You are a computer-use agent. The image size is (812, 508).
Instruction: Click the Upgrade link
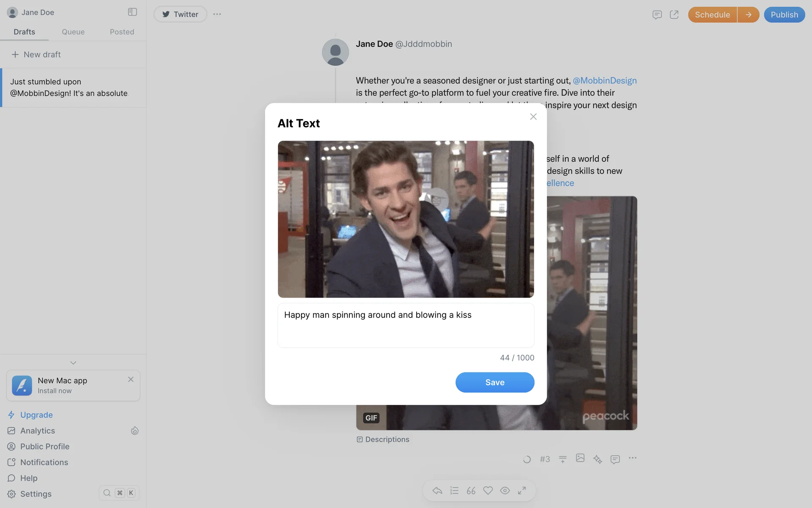pos(36,415)
